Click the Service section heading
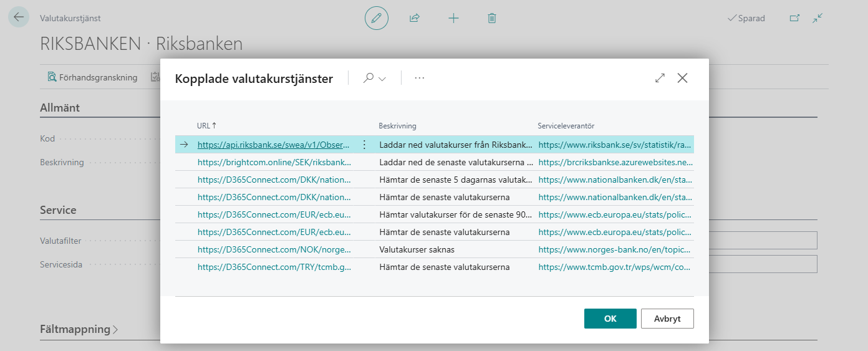This screenshot has height=351, width=868. coord(58,210)
